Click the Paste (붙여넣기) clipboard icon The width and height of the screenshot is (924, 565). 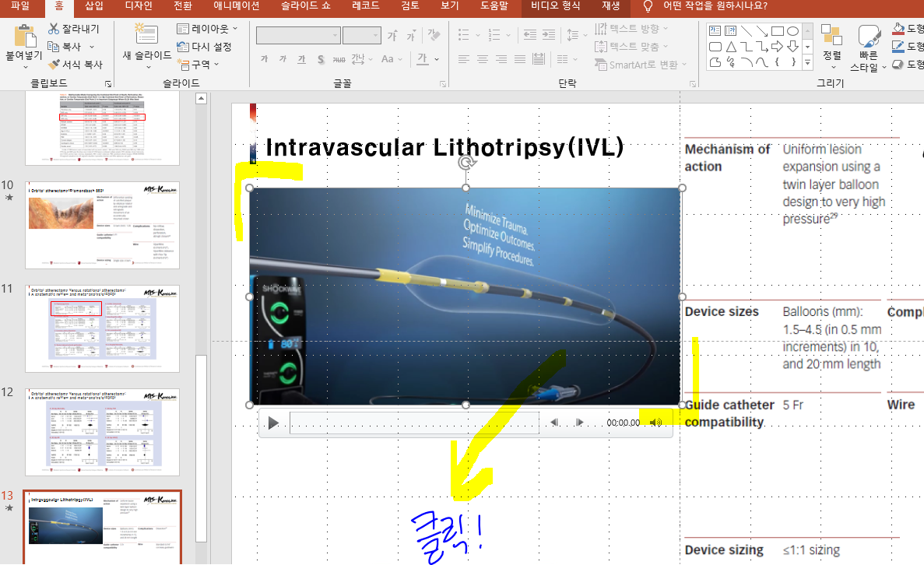pos(25,36)
